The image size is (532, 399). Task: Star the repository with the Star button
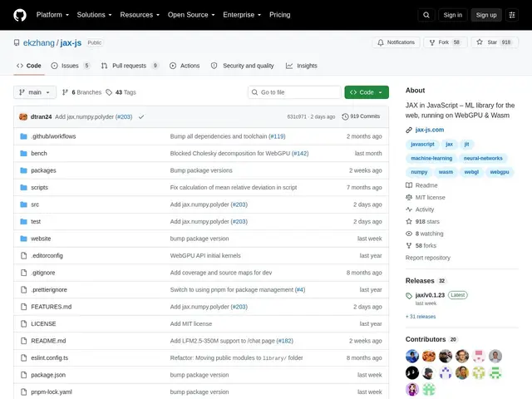pos(495,42)
